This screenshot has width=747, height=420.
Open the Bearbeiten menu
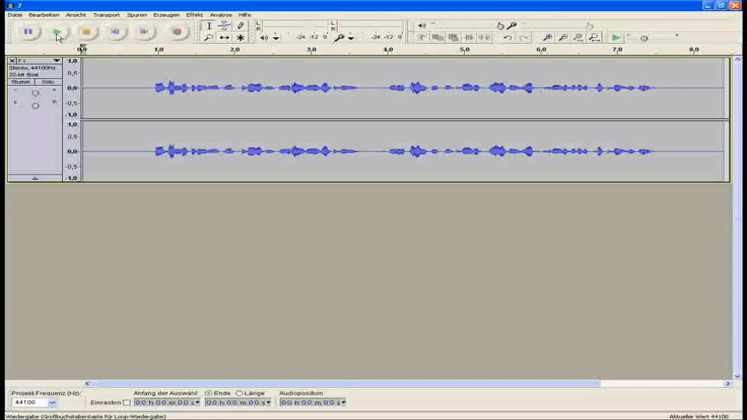coord(44,15)
